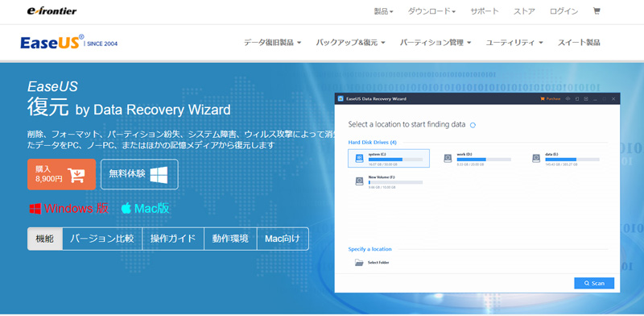Select the work (D:) drive icon
Viewport: 644px width, 316px height.
point(448,159)
